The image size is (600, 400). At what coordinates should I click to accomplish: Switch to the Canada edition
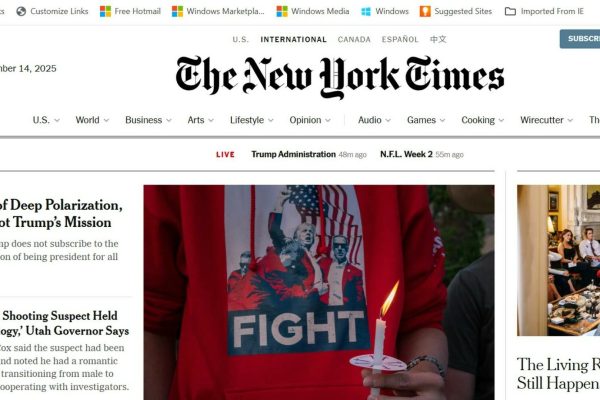(x=354, y=39)
